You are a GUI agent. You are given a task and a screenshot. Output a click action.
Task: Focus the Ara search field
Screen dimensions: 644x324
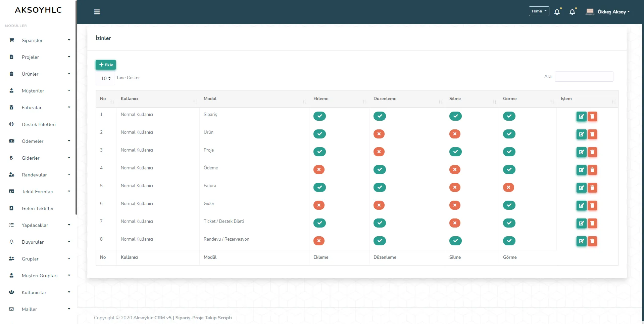584,76
